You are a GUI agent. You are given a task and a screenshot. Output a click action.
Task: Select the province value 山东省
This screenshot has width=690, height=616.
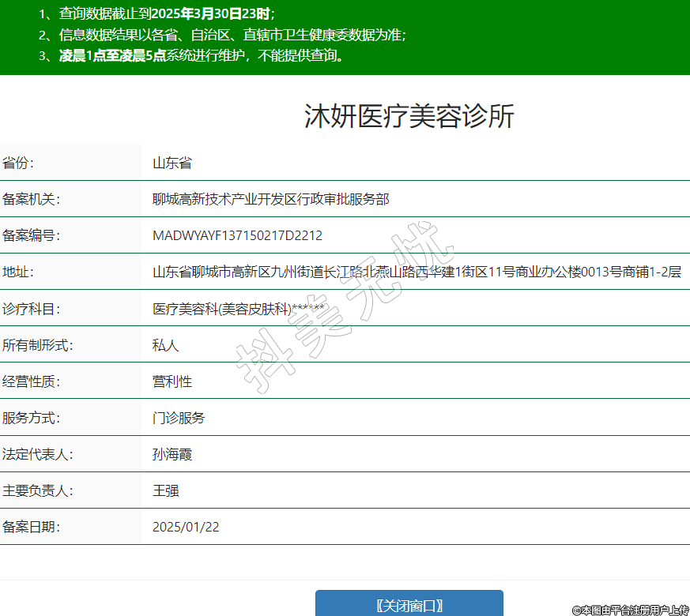click(172, 163)
